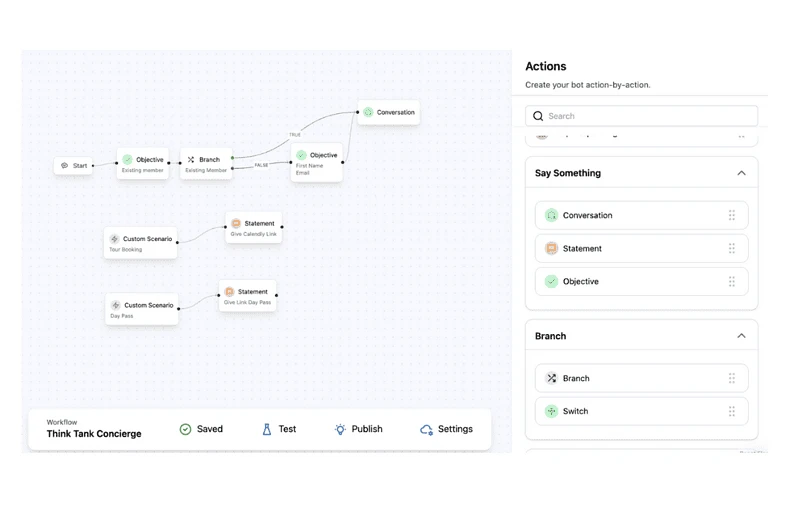The height and width of the screenshot is (527, 789).
Task: Collapse the Branch section chevron
Action: (x=741, y=336)
